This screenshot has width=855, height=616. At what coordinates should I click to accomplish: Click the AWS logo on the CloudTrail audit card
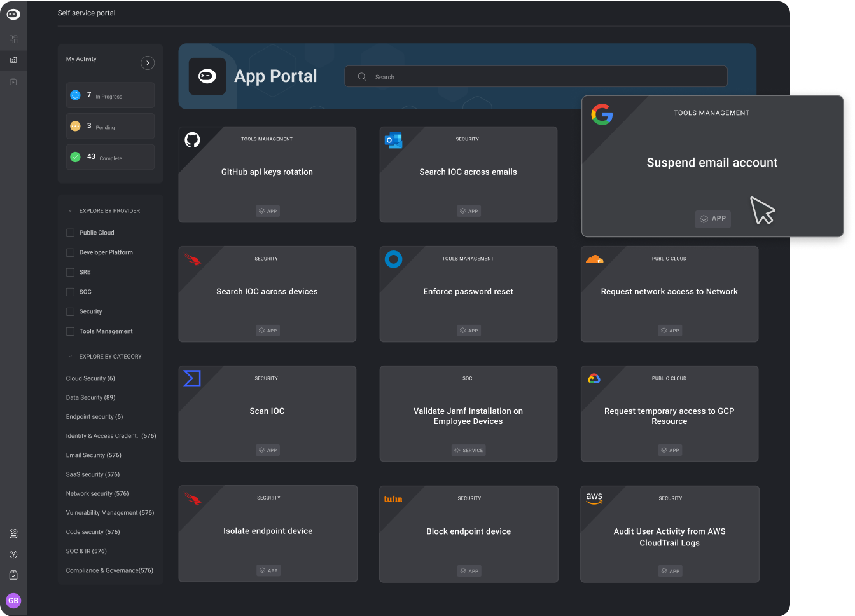(x=594, y=498)
